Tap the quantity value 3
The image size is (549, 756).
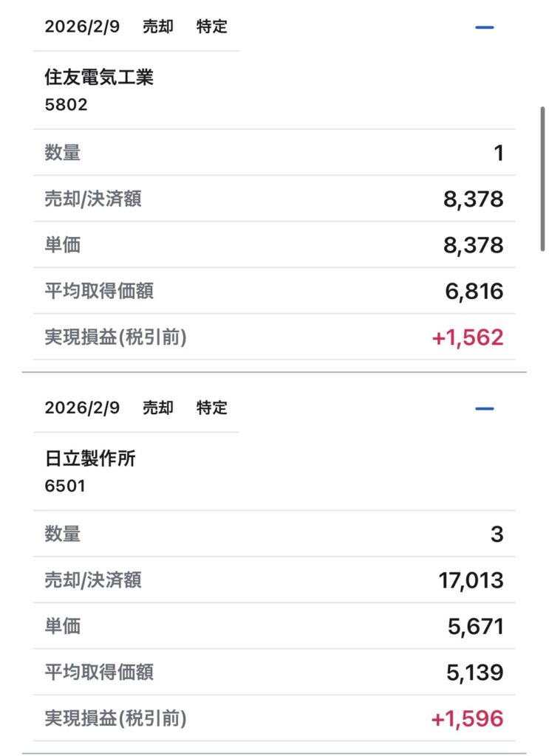click(497, 535)
